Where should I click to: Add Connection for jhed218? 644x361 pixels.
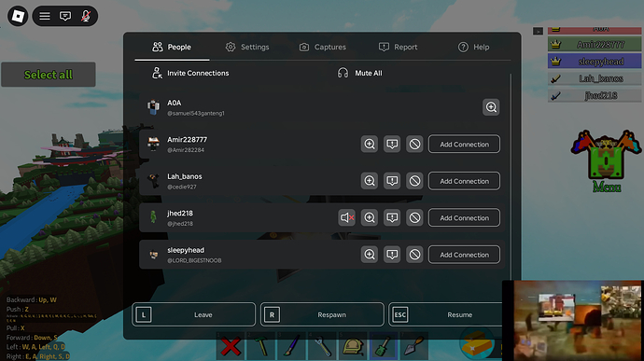point(464,217)
